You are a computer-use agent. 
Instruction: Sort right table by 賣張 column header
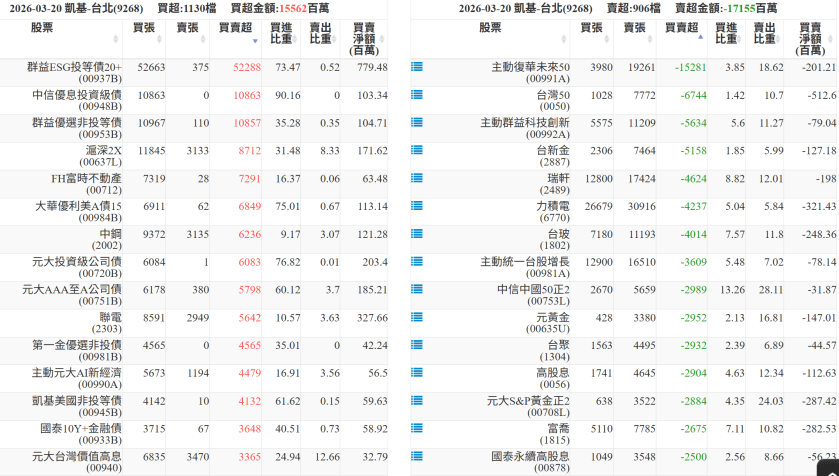pyautogui.click(x=634, y=29)
